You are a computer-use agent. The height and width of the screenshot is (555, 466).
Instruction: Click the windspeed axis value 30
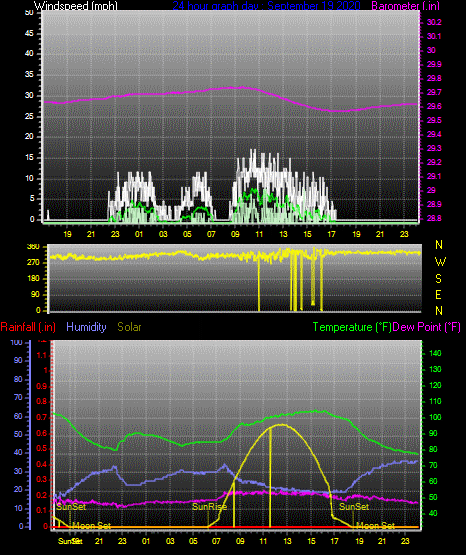click(29, 96)
